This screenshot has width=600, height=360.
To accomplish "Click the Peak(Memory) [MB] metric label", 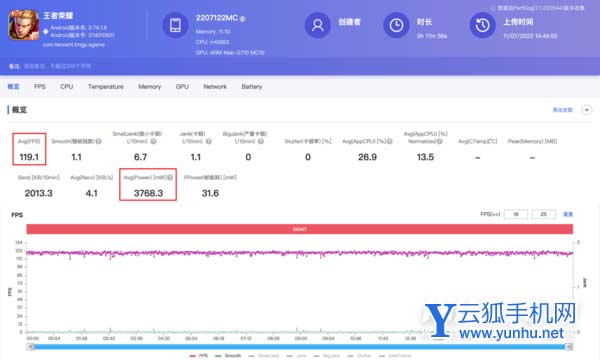I will 532,141.
